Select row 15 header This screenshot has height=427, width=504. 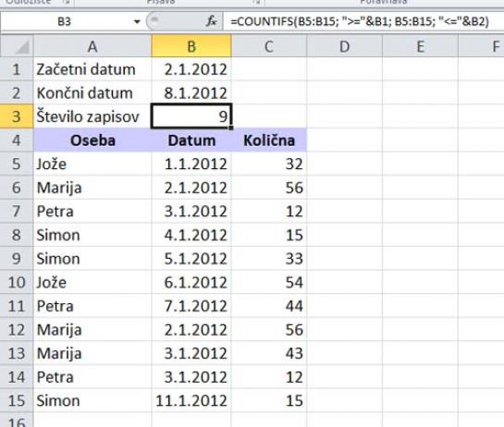point(17,400)
